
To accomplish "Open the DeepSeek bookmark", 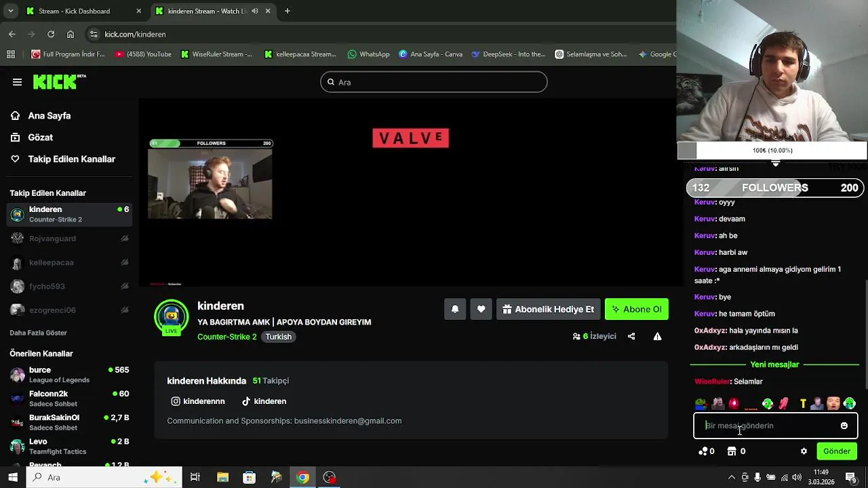I will click(509, 54).
